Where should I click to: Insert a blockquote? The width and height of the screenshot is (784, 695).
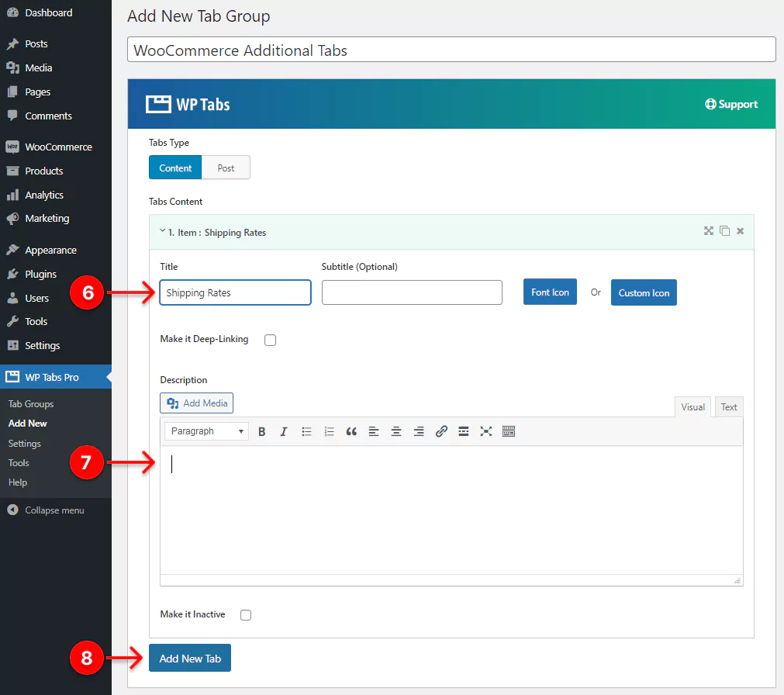(351, 431)
